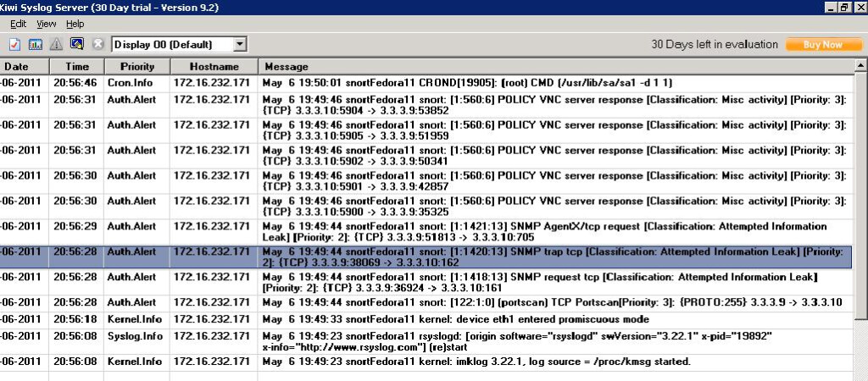Restore the window with title bar button
The height and width of the screenshot is (381, 868).
click(x=845, y=7)
